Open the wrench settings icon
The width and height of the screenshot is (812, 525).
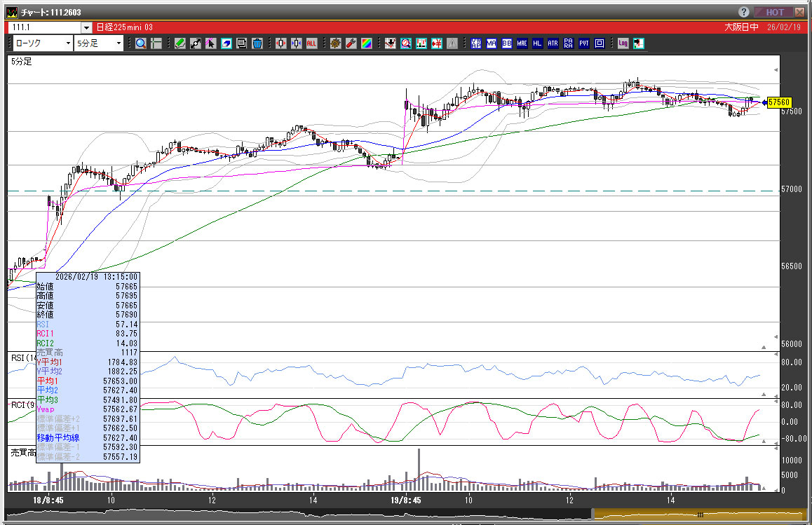(351, 43)
